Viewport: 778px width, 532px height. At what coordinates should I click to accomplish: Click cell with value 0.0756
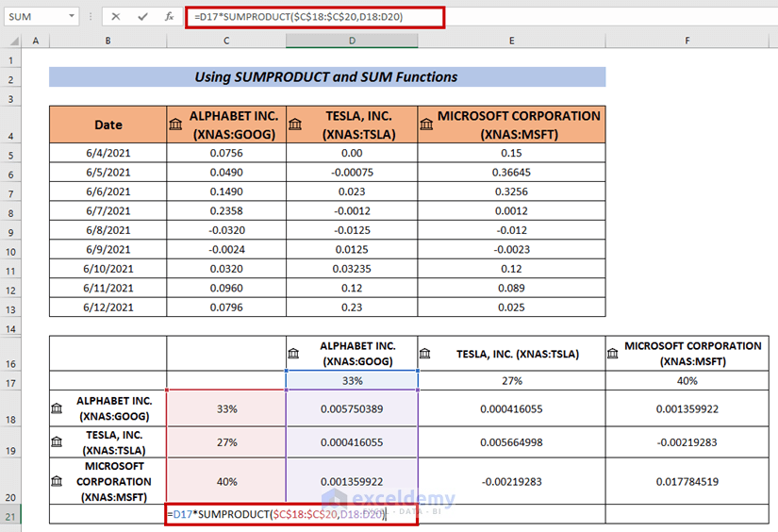click(x=226, y=153)
